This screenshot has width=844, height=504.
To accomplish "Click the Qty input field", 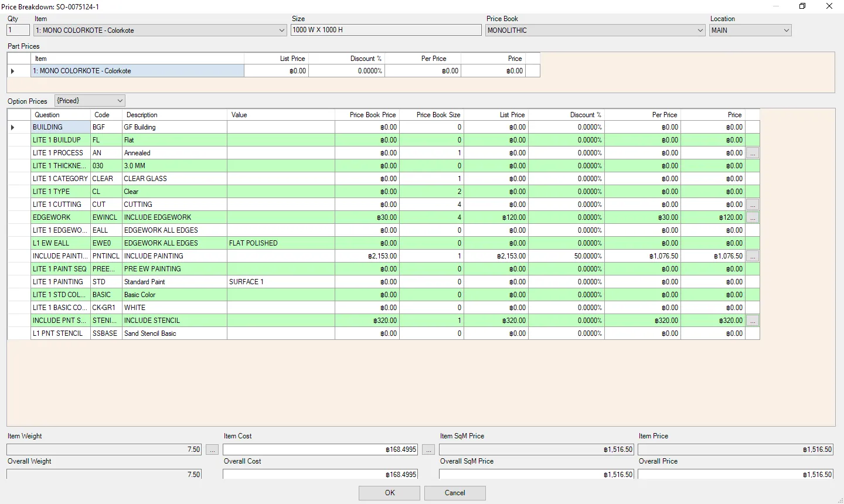I will 18,30.
